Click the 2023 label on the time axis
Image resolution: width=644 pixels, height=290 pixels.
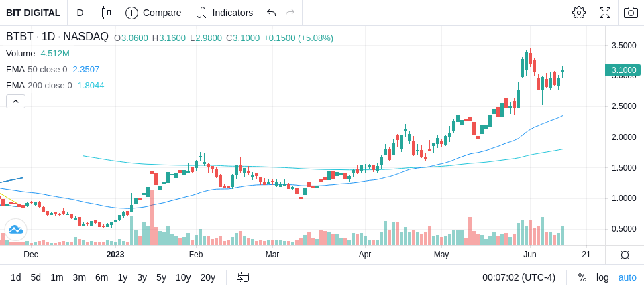(x=115, y=255)
